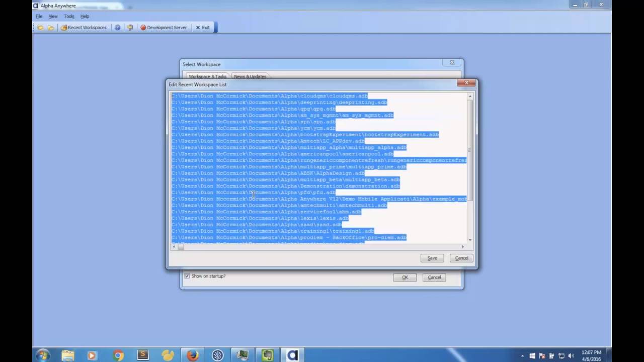The image size is (644, 362).
Task: Open the Tools menu
Action: point(69,17)
